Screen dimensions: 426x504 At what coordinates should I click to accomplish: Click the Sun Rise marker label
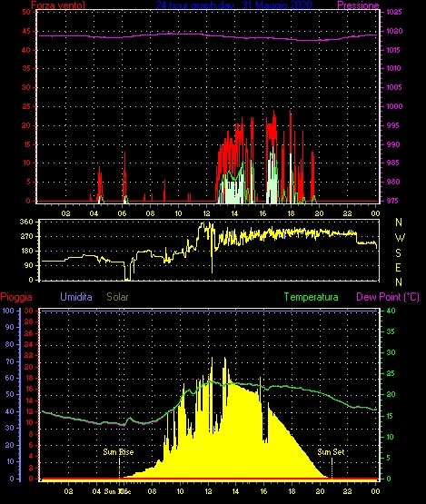point(118,452)
